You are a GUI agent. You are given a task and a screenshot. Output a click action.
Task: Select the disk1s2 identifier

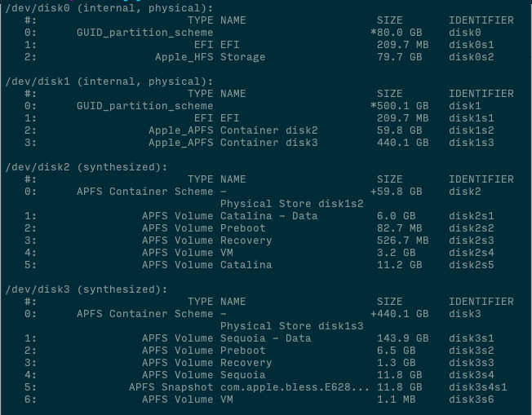[472, 130]
